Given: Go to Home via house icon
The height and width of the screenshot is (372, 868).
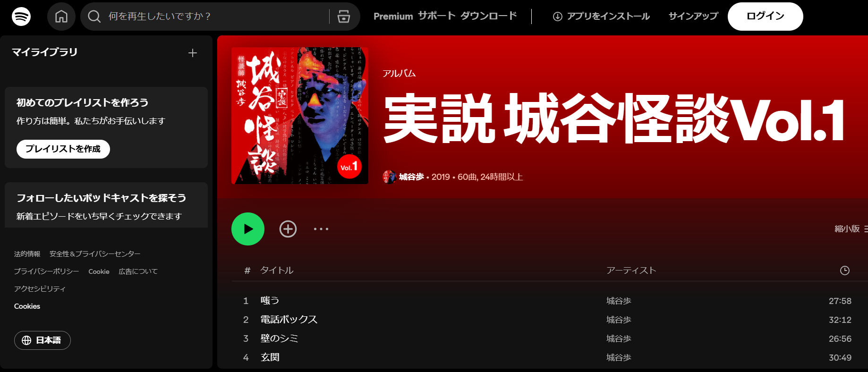Looking at the screenshot, I should pyautogui.click(x=61, y=17).
